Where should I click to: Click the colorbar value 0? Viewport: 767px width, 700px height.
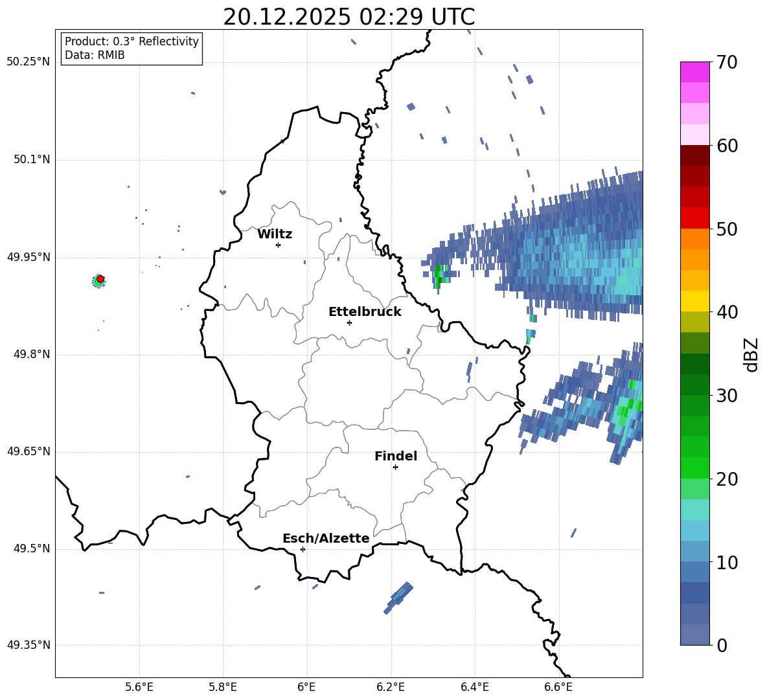722,645
